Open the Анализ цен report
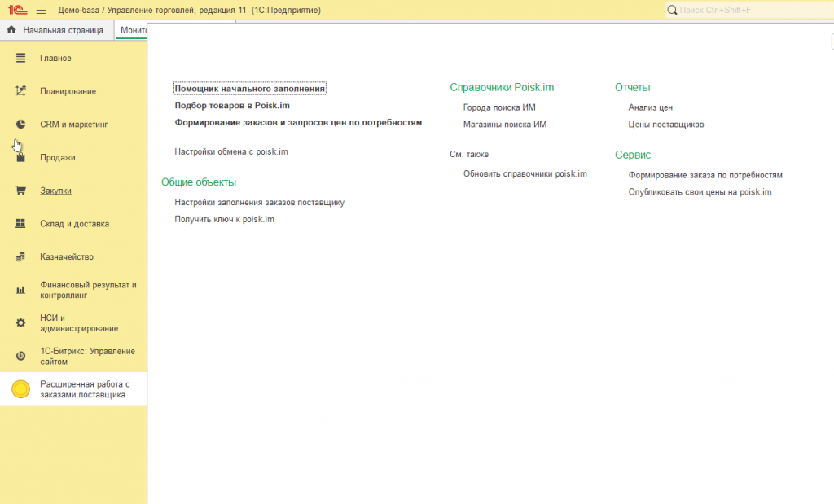The height and width of the screenshot is (504, 834). point(650,107)
